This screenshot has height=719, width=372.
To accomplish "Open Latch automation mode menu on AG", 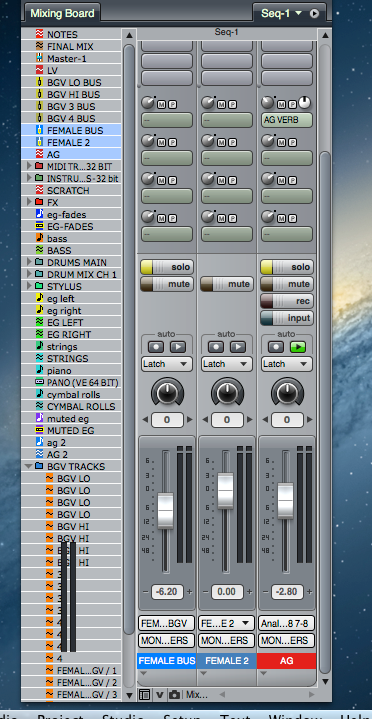I will (287, 364).
